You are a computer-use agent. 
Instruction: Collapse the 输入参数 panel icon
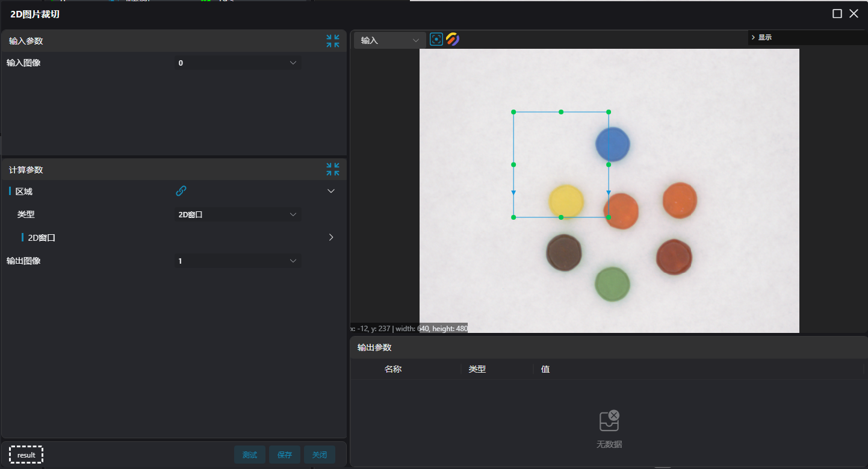pyautogui.click(x=333, y=41)
